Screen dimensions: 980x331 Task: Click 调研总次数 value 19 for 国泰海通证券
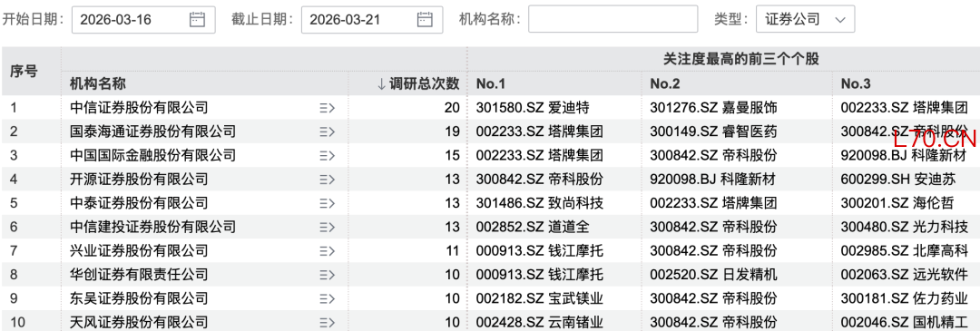[x=452, y=131]
